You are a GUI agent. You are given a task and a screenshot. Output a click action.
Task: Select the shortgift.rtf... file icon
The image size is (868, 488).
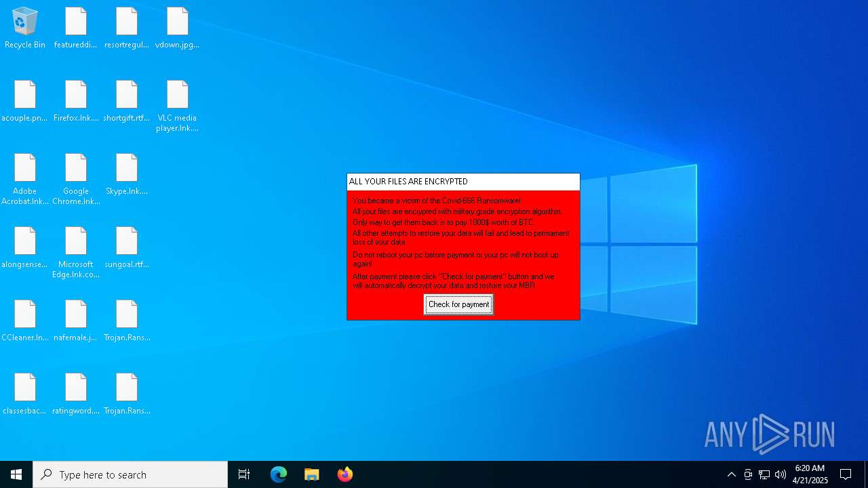tap(127, 102)
